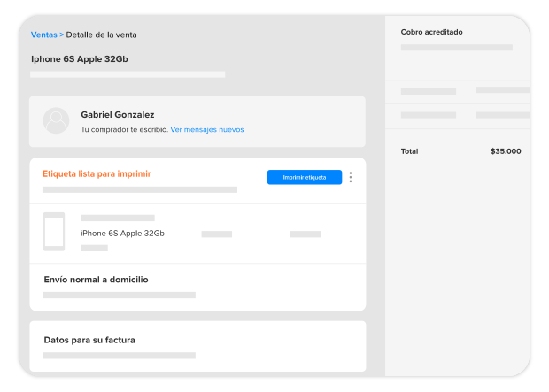Click the Detalle de la venta breadcrumb
Viewport: 549px width, 392px height.
tap(101, 35)
